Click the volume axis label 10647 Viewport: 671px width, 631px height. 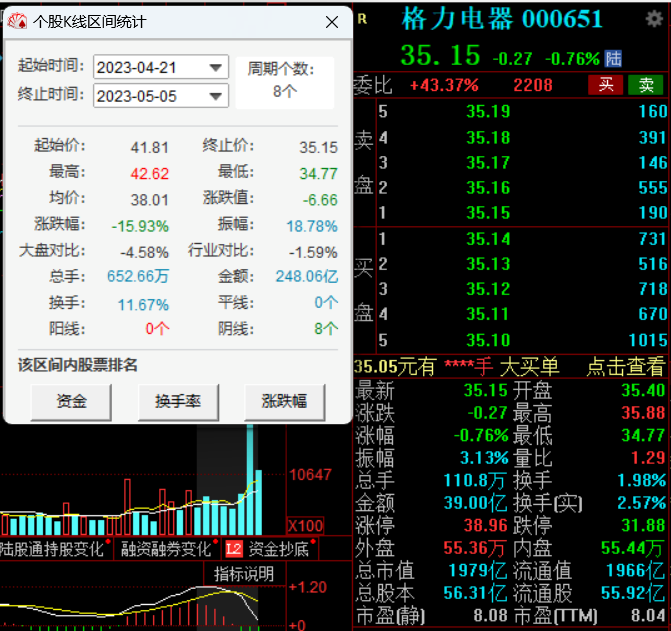pos(310,474)
